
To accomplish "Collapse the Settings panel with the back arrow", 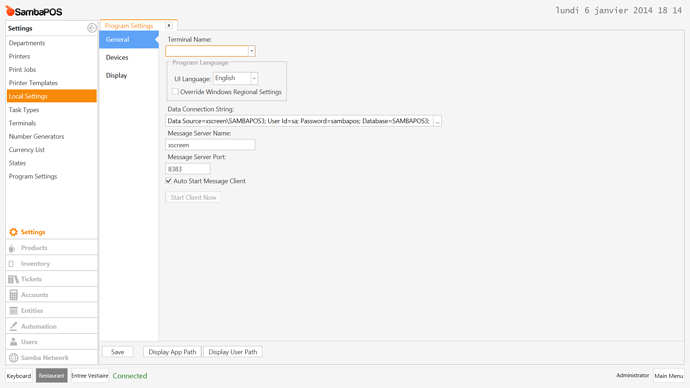I will pos(92,28).
